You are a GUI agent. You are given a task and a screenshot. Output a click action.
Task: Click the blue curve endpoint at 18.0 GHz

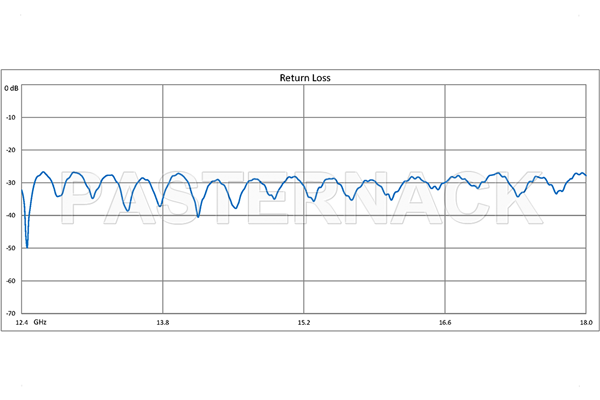pos(585,175)
